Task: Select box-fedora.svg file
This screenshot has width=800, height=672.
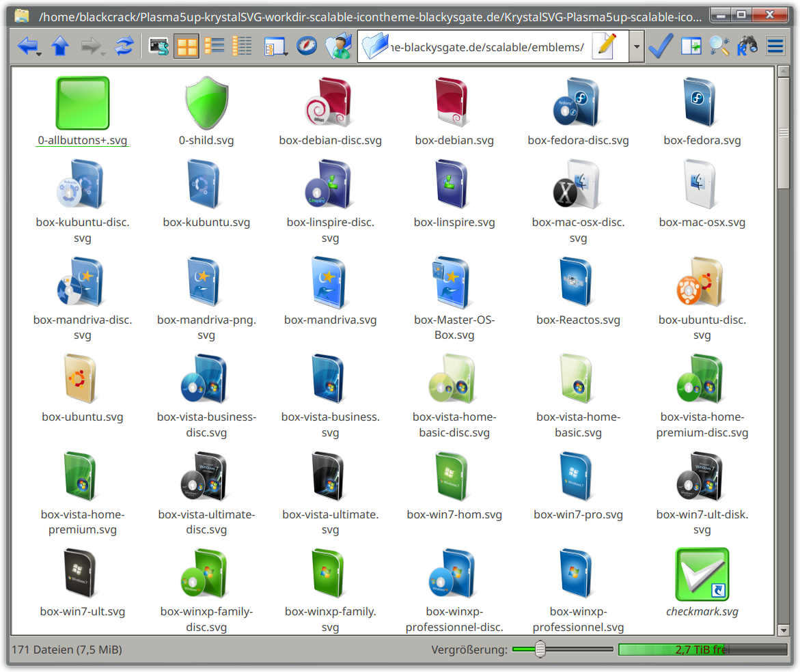Action: click(x=702, y=111)
